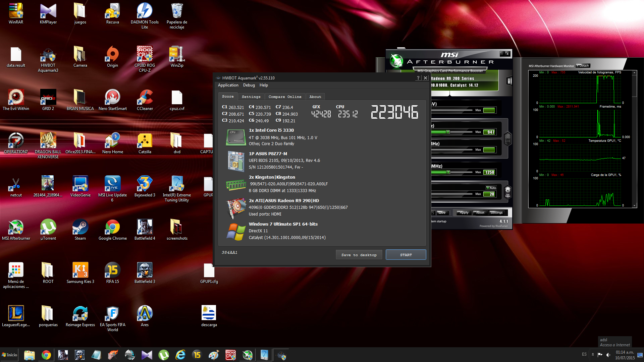This screenshot has width=644, height=362.
Task: Open the Inicio start button
Action: point(9,355)
